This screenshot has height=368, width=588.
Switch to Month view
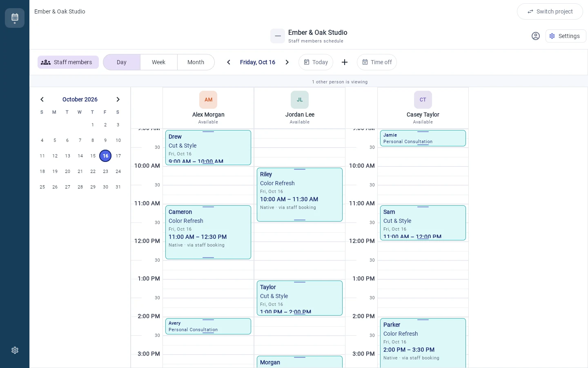pyautogui.click(x=196, y=62)
